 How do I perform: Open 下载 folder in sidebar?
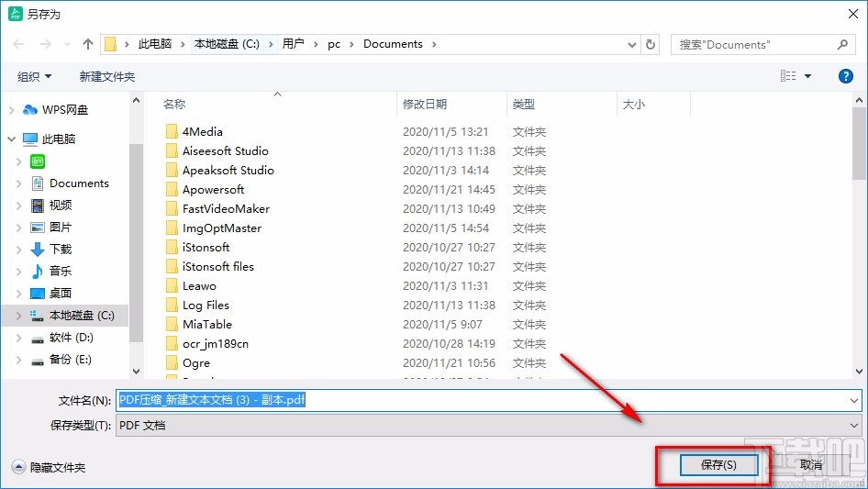[x=61, y=250]
